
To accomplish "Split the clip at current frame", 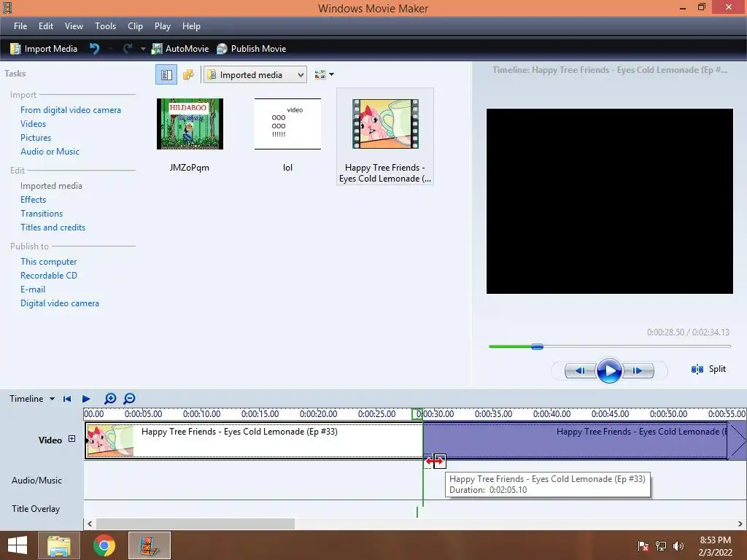I will coord(708,369).
